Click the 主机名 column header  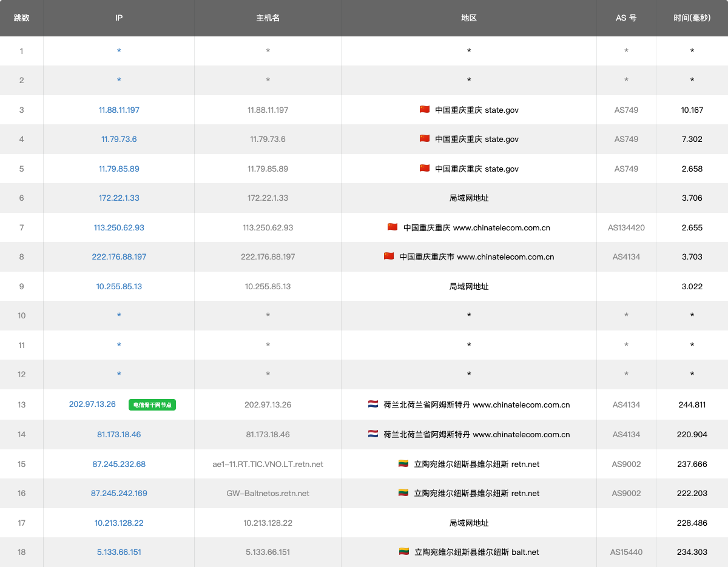268,18
